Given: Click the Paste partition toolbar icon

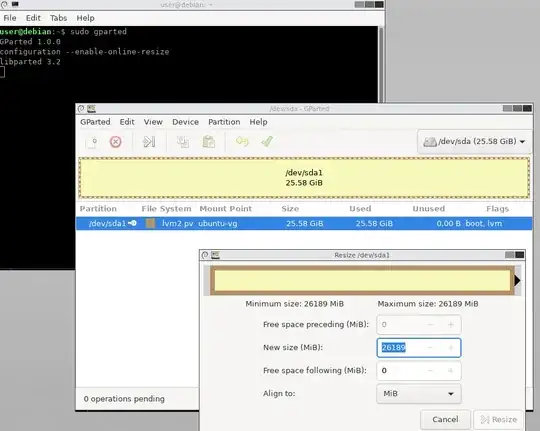Looking at the screenshot, I should 209,142.
